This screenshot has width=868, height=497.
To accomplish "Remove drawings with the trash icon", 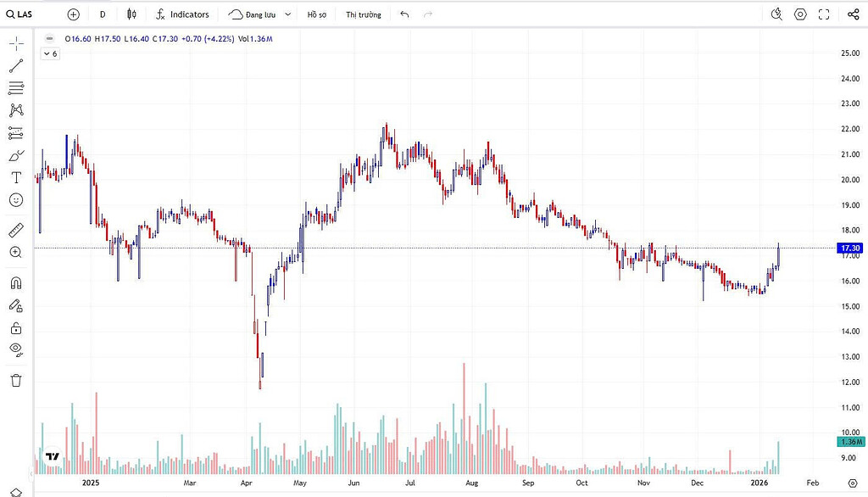I will coord(16,380).
